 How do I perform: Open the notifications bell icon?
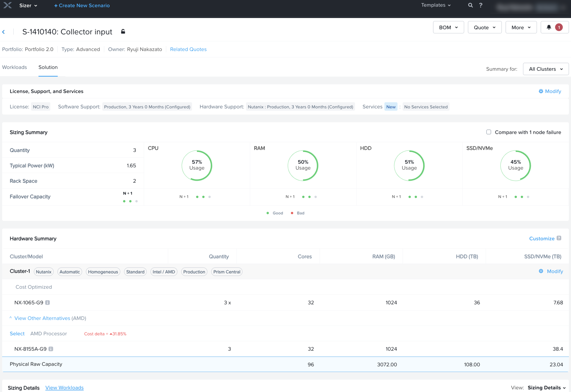coord(549,27)
